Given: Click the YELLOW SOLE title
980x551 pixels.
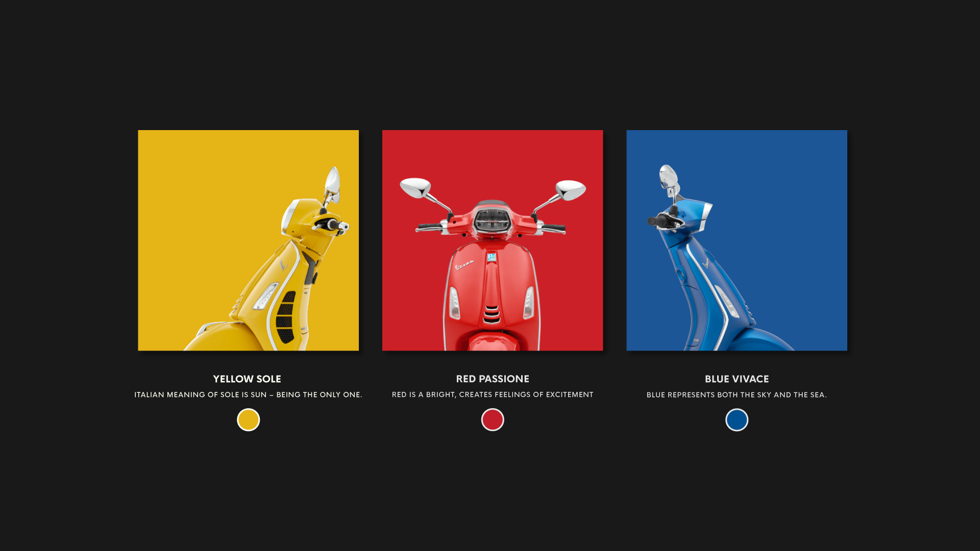Looking at the screenshot, I should [247, 379].
